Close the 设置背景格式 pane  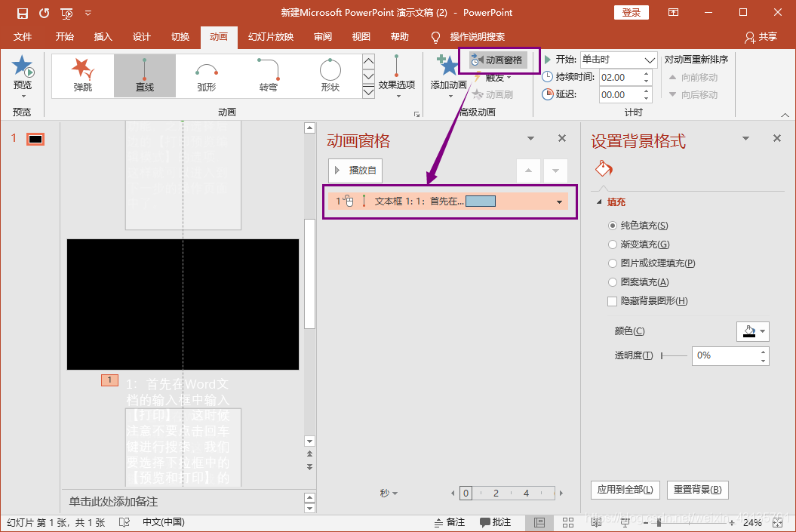click(x=776, y=138)
